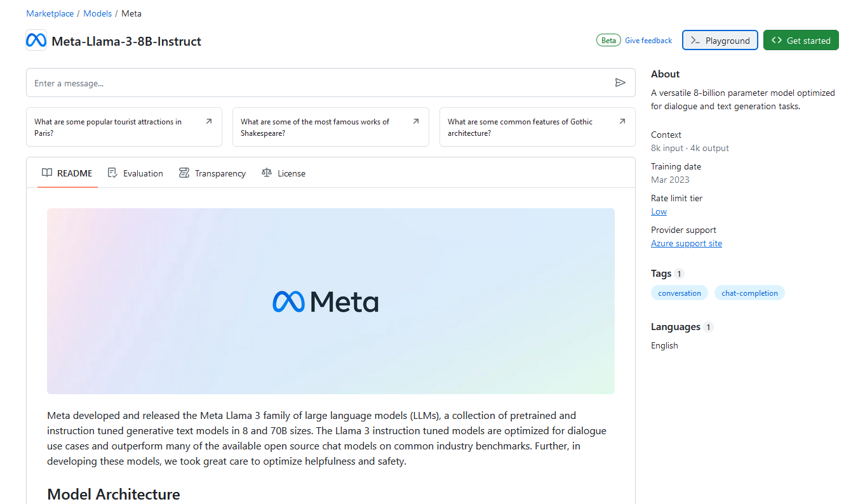851x504 pixels.
Task: Choose the famous works of Shakespeare prompt
Action: point(331,127)
